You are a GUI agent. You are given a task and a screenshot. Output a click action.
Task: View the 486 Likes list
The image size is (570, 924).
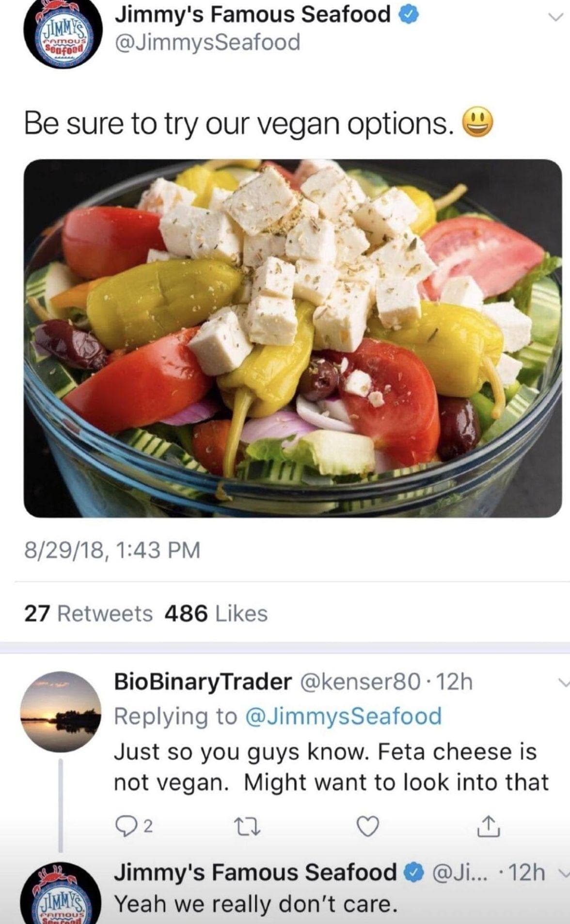coord(216,614)
